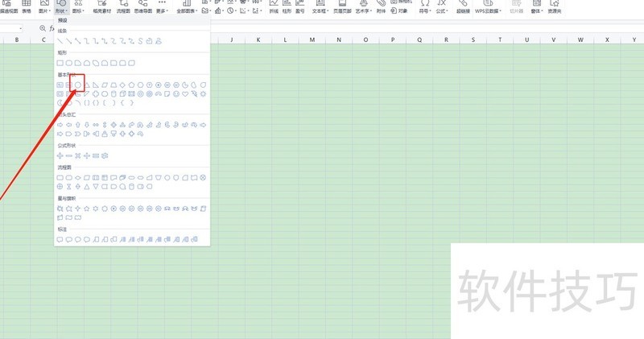The height and width of the screenshot is (339, 644).
Task: Open the 资源夹 resource folder
Action: coord(555,7)
